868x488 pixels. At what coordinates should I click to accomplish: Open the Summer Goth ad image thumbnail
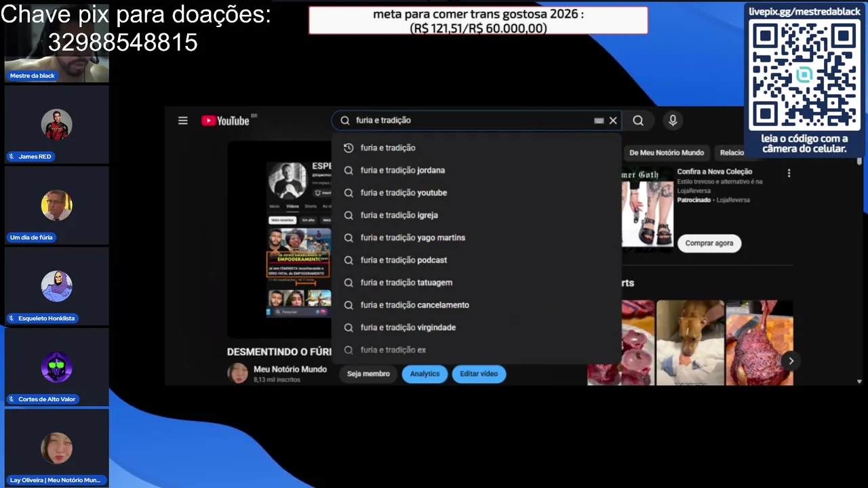point(647,207)
